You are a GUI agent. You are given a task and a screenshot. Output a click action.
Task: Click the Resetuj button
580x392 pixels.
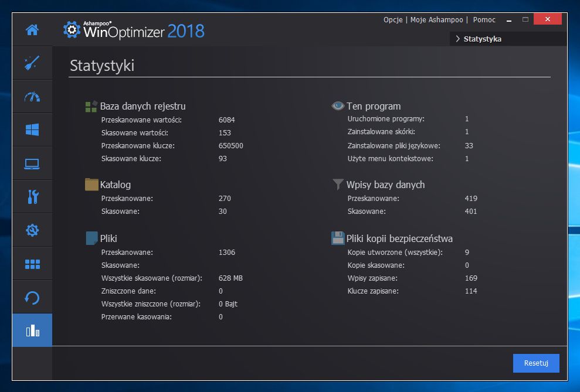click(535, 363)
